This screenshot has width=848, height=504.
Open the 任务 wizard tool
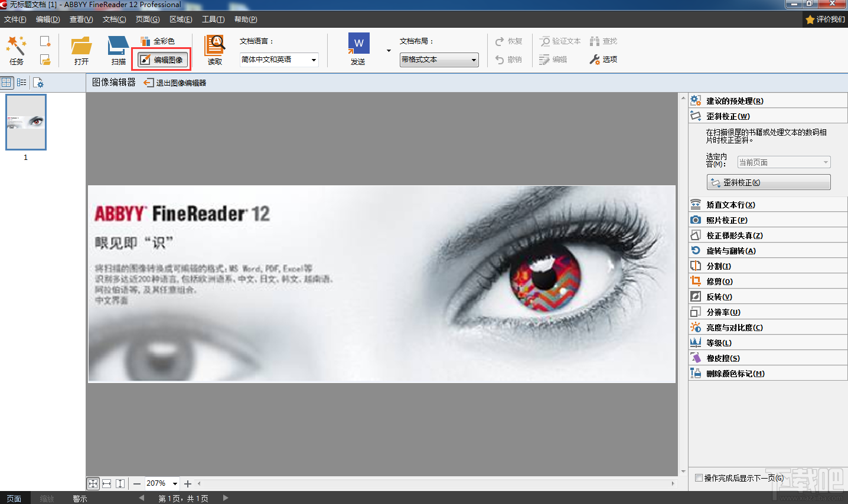pos(17,50)
